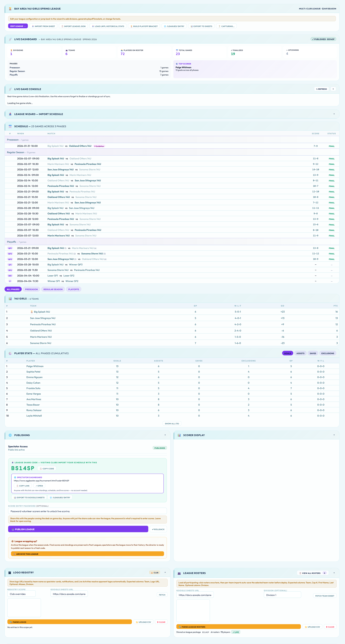Click the SF1 bracket badge

click(x=10, y=265)
